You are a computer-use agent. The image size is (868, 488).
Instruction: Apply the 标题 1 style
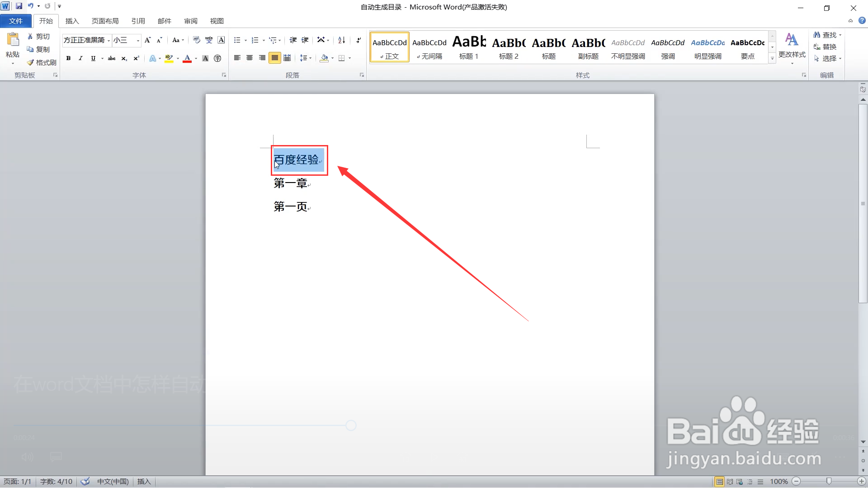coord(469,47)
